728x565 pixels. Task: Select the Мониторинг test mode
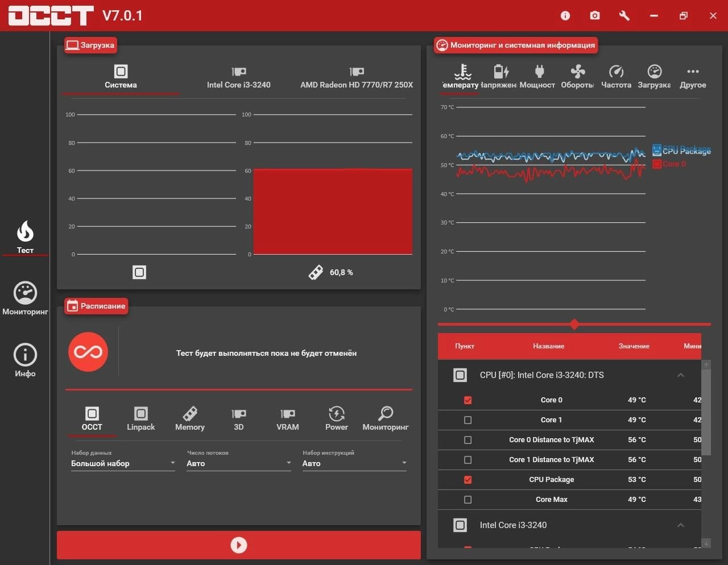pyautogui.click(x=386, y=419)
